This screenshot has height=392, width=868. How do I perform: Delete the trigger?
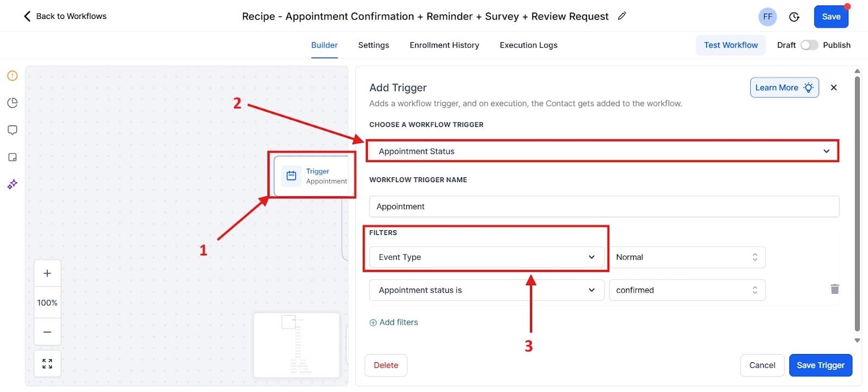pyautogui.click(x=386, y=365)
